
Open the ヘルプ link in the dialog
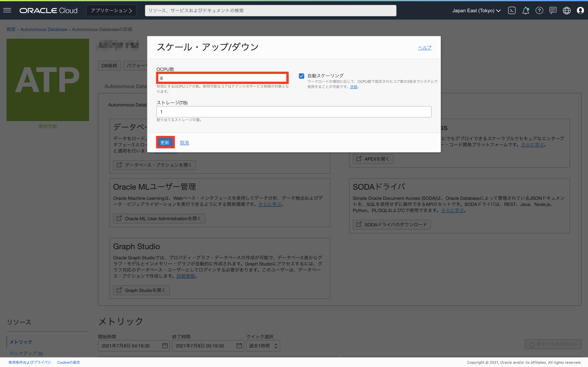pos(424,48)
